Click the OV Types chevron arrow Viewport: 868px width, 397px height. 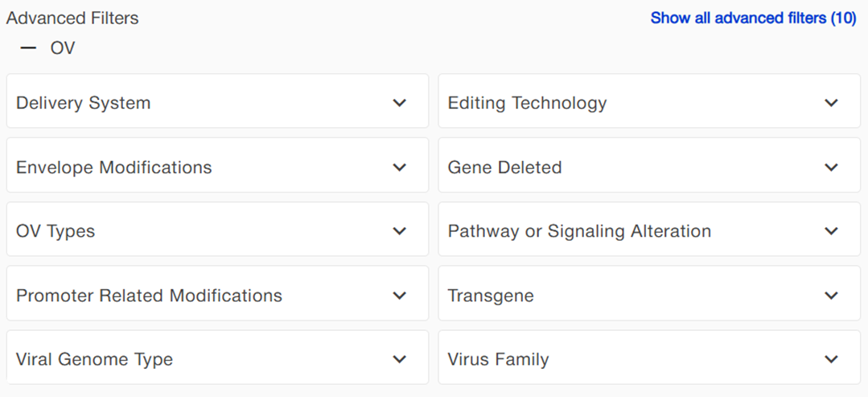tap(400, 231)
